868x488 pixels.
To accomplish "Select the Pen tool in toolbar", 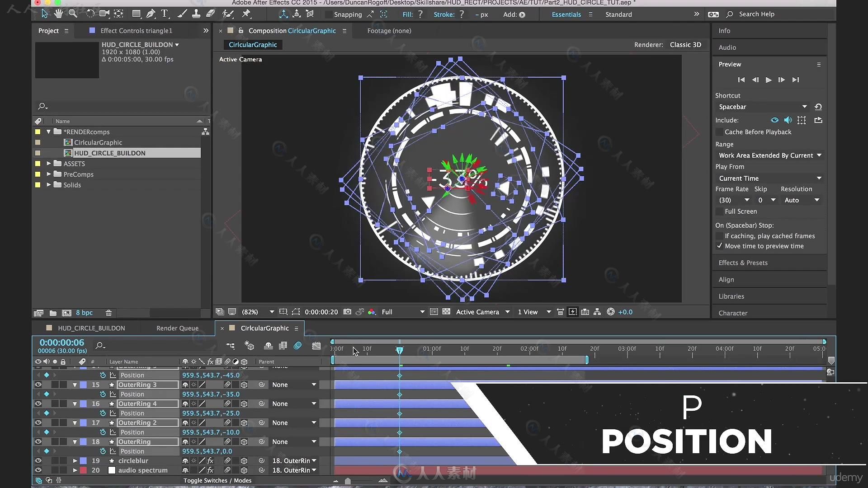I will pos(150,14).
